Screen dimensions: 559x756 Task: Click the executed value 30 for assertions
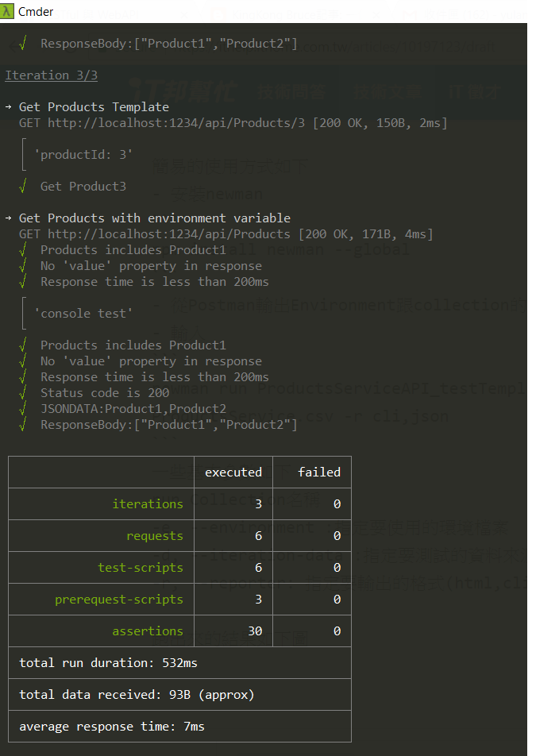(x=255, y=631)
